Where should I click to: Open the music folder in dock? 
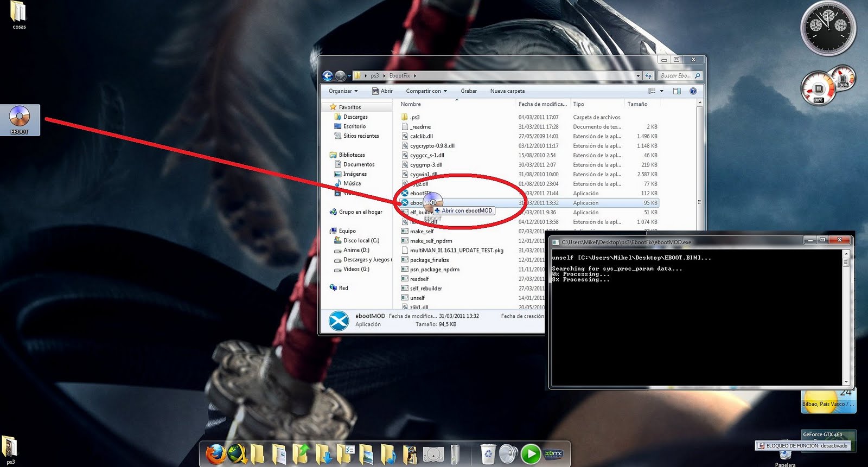tap(388, 454)
